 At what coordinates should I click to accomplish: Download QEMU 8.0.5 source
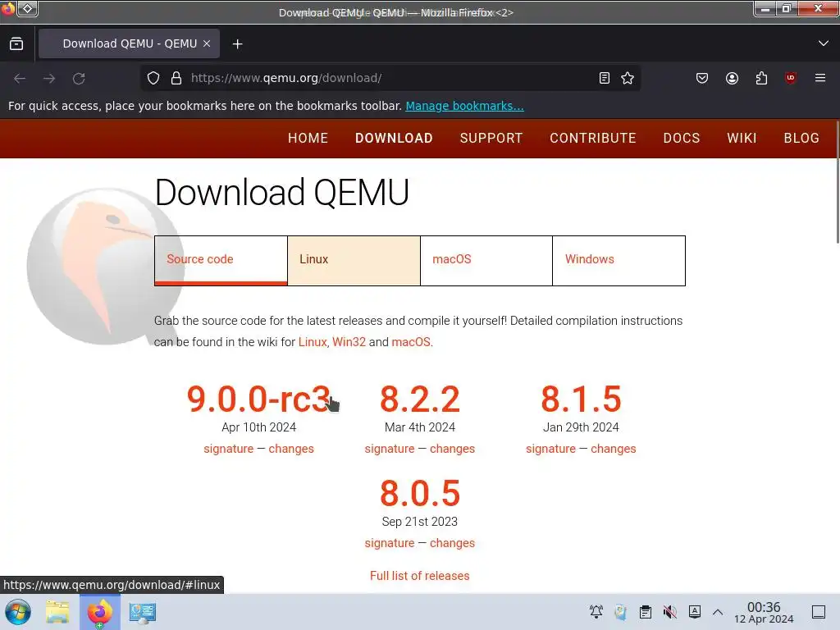point(420,493)
